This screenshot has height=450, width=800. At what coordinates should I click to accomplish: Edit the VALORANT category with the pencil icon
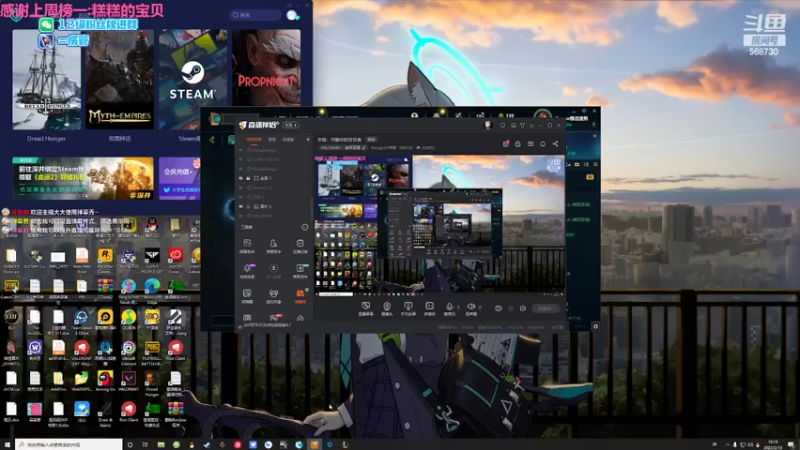pos(364,147)
